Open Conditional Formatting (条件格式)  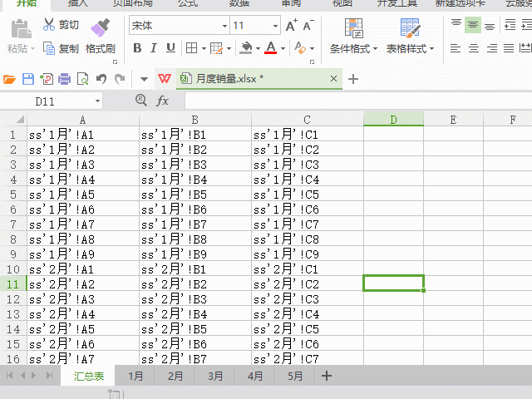353,36
